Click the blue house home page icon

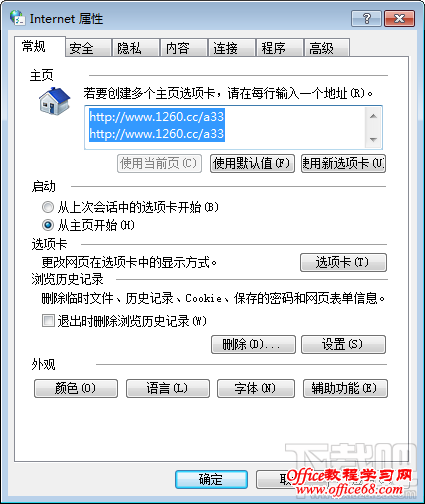pyautogui.click(x=54, y=101)
